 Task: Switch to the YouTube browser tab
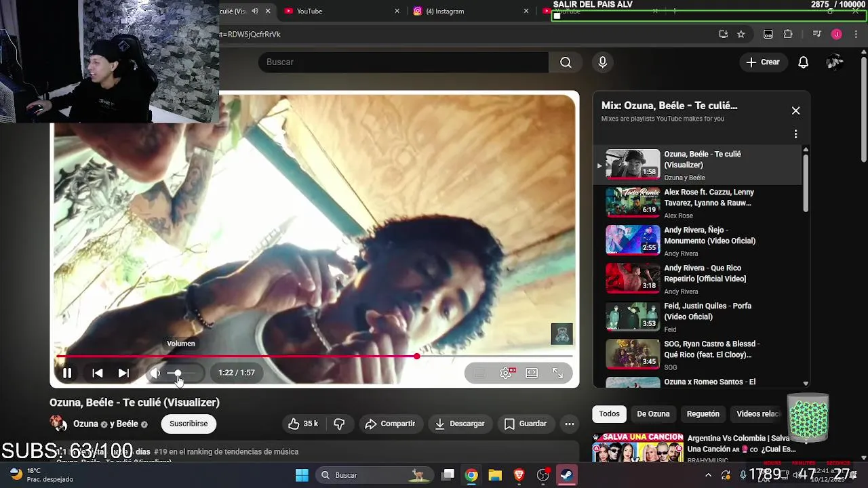pyautogui.click(x=342, y=11)
